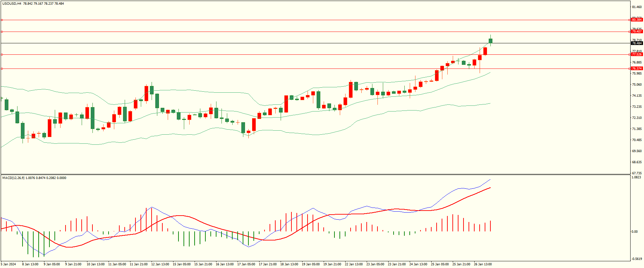Screen dimensions: 644x268
Task: Click the 25 Jan 21:00 time label
Action: (x=461, y=264)
